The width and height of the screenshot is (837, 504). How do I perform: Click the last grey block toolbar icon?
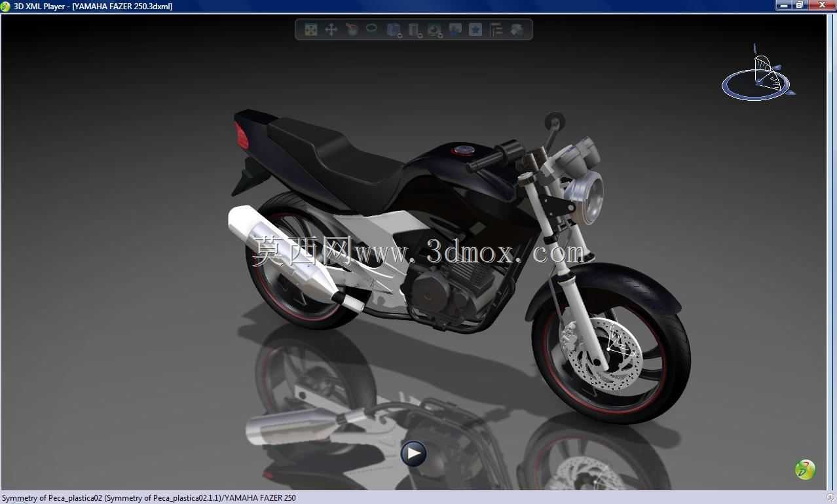[517, 29]
